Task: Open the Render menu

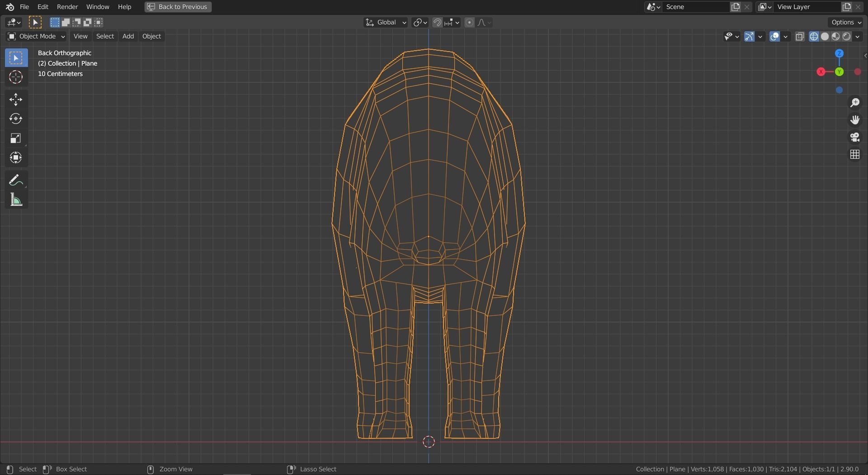Action: tap(67, 7)
